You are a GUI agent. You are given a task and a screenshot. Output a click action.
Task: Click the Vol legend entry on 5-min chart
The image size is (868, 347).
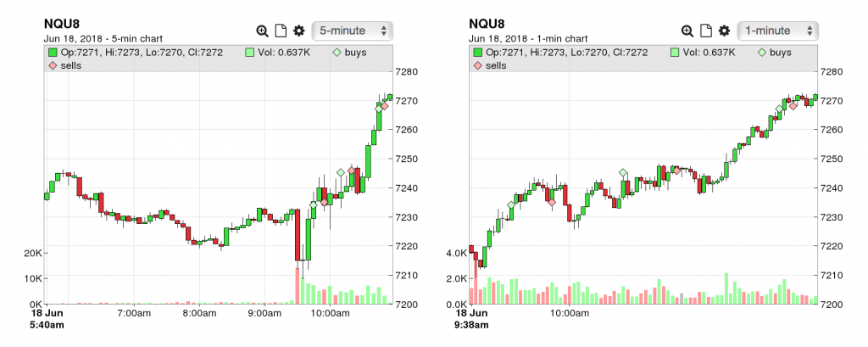[278, 53]
